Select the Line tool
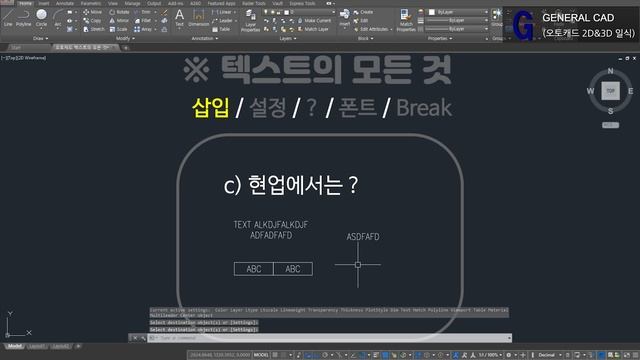 coord(8,18)
